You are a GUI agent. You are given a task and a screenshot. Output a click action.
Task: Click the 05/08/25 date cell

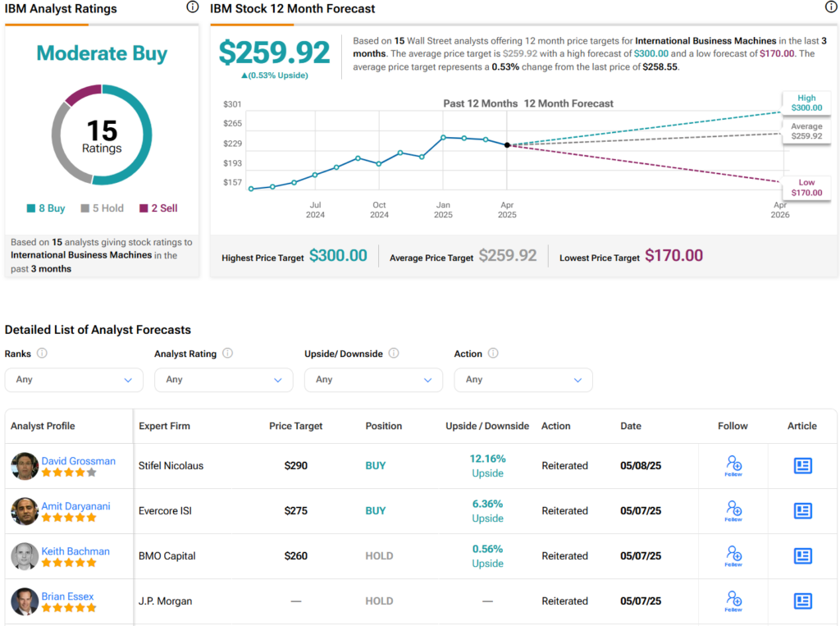click(641, 465)
